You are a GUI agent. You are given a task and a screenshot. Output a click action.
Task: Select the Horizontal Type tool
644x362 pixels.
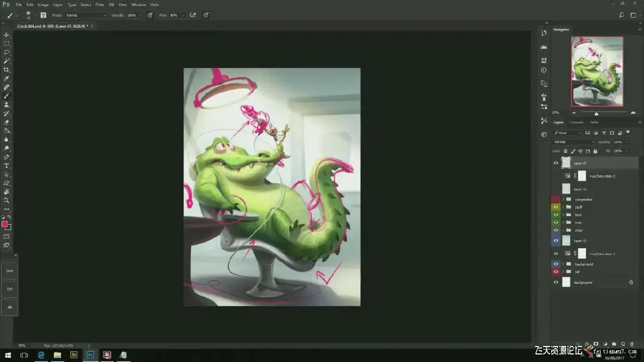6,166
